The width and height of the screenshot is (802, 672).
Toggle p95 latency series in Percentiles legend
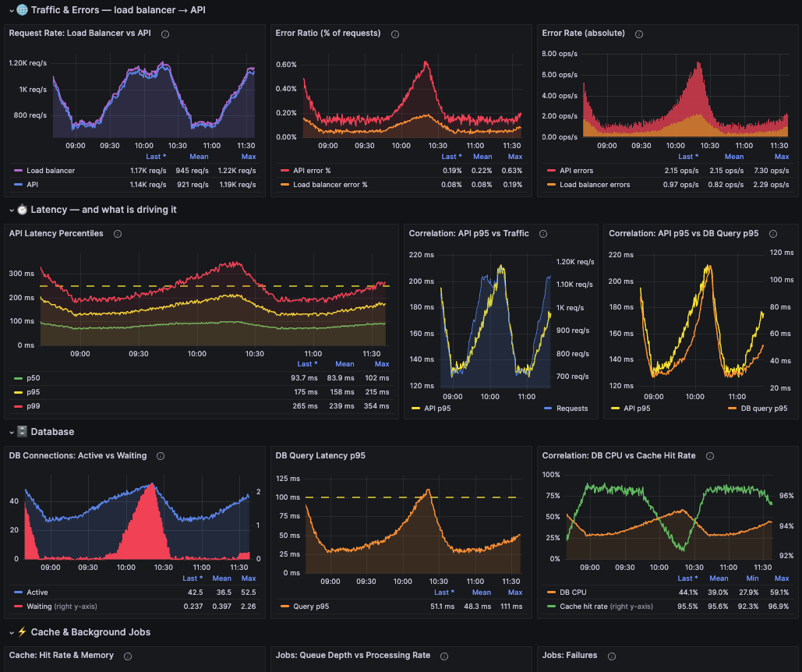(x=34, y=392)
